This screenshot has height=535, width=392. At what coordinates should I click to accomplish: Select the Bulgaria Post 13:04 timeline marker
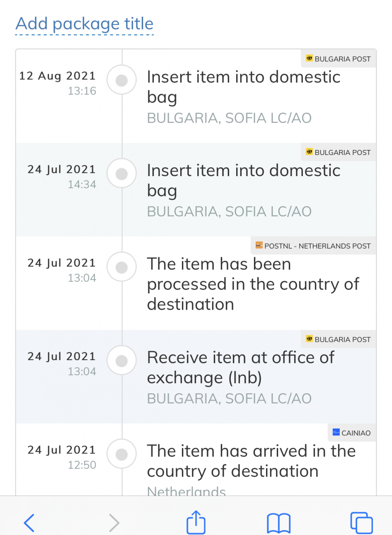pyautogui.click(x=121, y=361)
